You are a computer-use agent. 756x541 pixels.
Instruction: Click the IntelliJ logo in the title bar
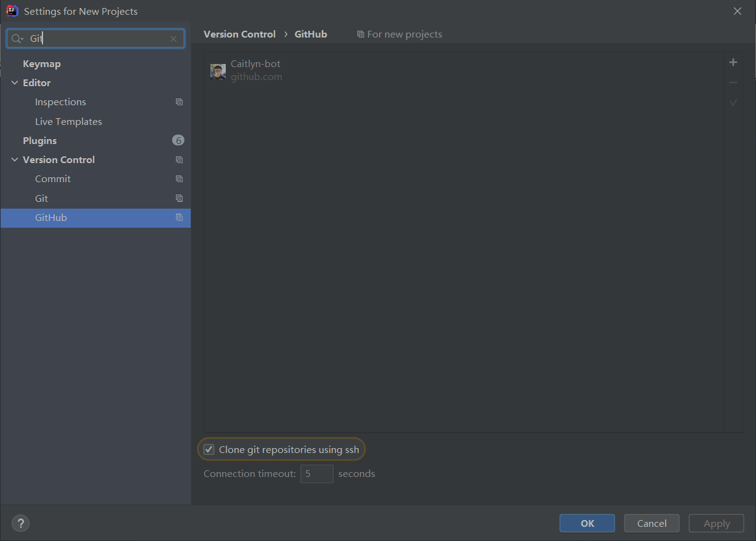(12, 11)
